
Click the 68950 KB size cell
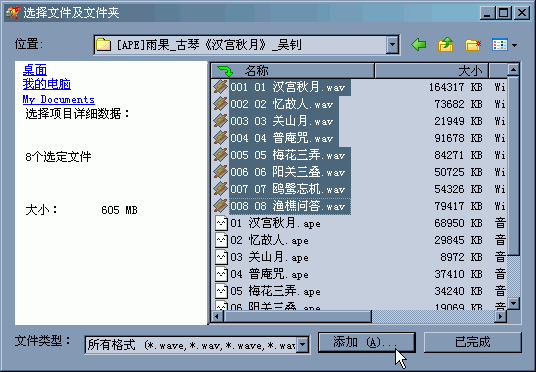pyautogui.click(x=458, y=223)
